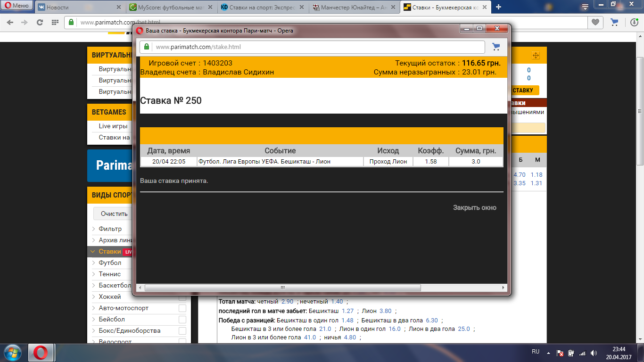The height and width of the screenshot is (362, 644).
Task: Expand the Баскетбол sport category
Action: [x=112, y=285]
